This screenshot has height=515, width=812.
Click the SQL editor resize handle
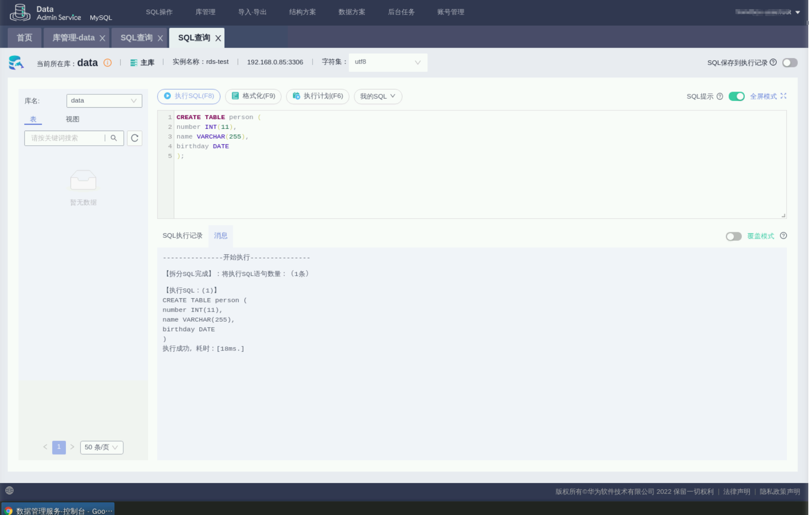(783, 215)
